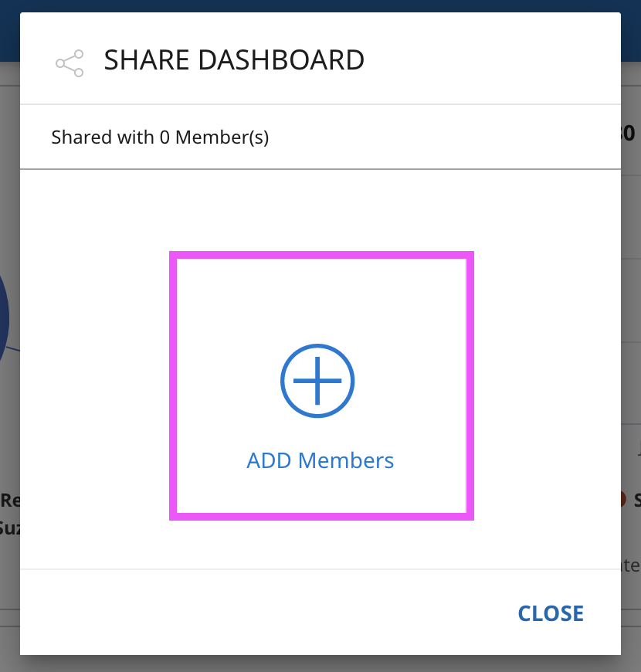Click the share icon in dialog header

click(70, 63)
